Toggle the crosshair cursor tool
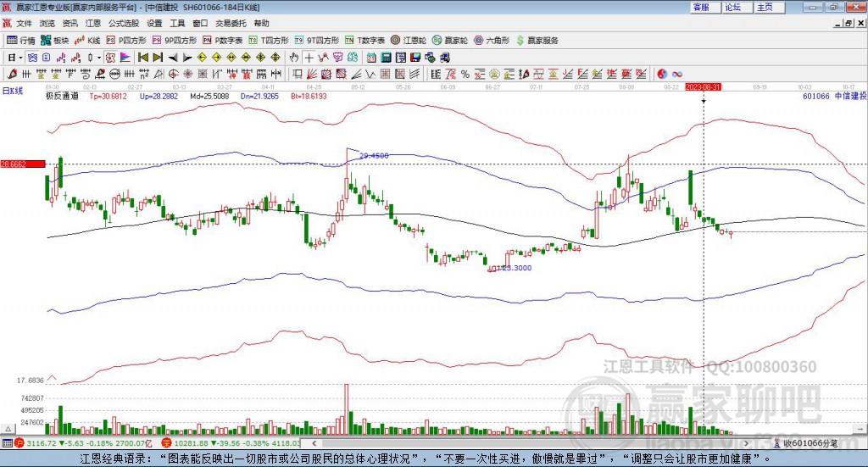Viewport: 868px width, 467px height. [309, 58]
